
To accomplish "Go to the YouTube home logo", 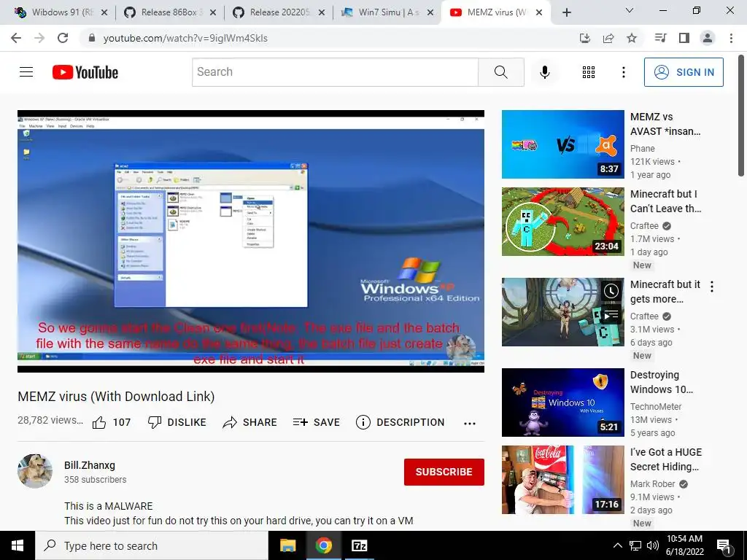I will point(85,72).
